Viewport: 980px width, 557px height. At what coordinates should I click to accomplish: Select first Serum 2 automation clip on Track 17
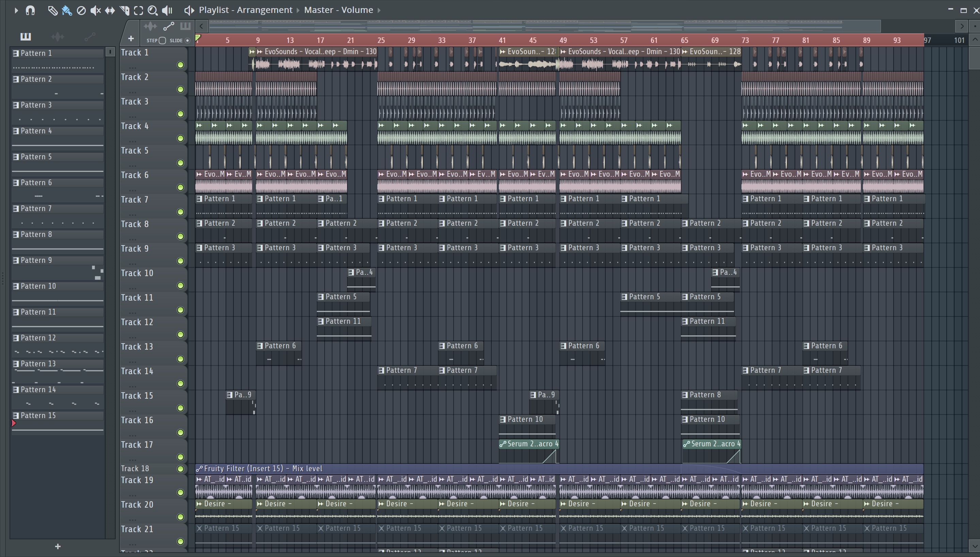pyautogui.click(x=529, y=452)
